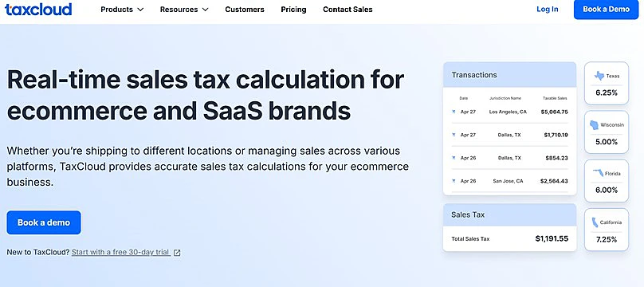Screen dimensions: 644x287
Task: Click the Florida state map icon
Action: 598,174
